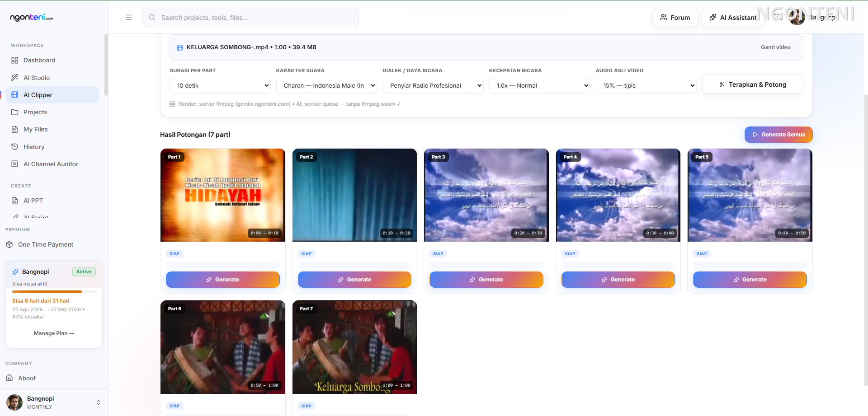Click the One Time Payment box icon
This screenshot has height=416, width=868.
(9, 244)
